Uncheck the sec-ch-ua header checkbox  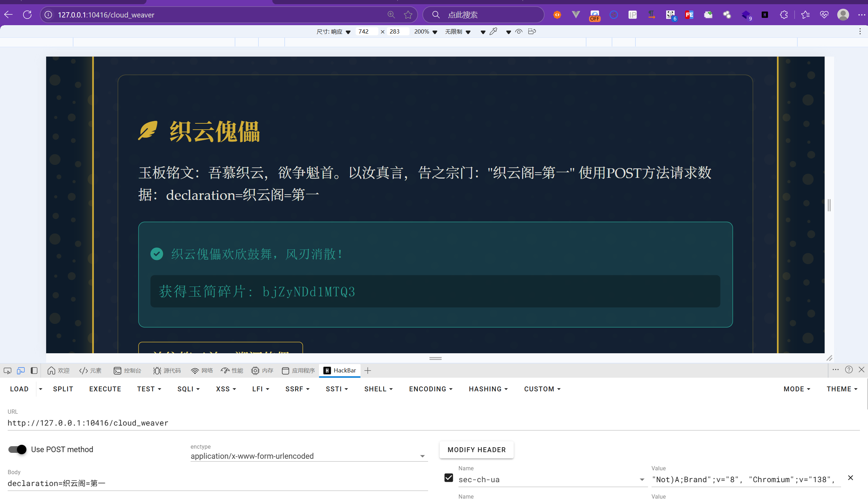(x=449, y=478)
